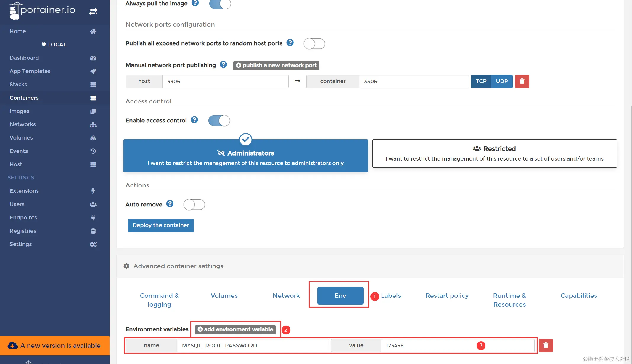Open the Volumes advanced settings tab
This screenshot has height=364, width=632.
click(224, 296)
